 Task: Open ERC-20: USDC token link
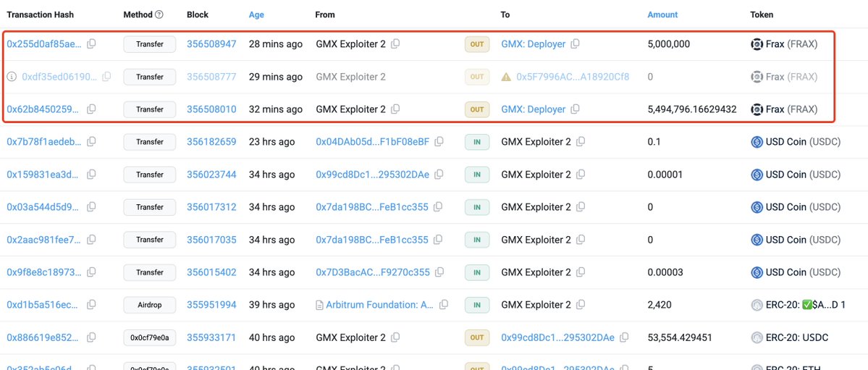797,337
